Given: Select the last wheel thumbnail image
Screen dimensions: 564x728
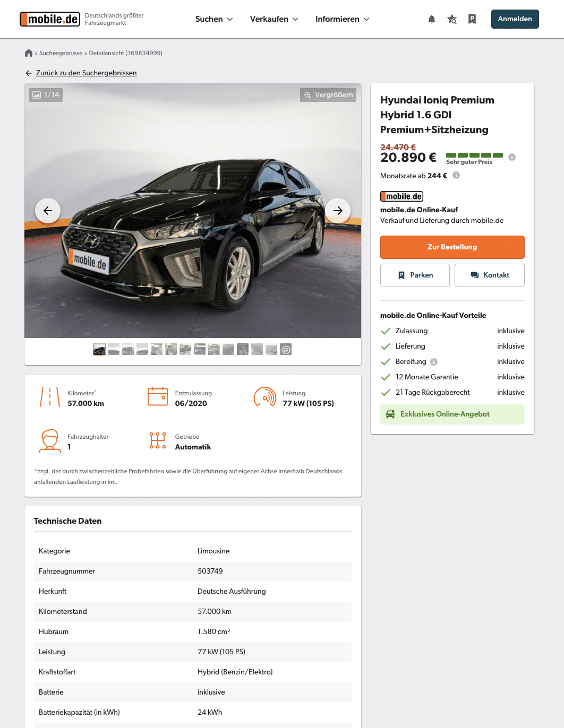Looking at the screenshot, I should (x=286, y=349).
